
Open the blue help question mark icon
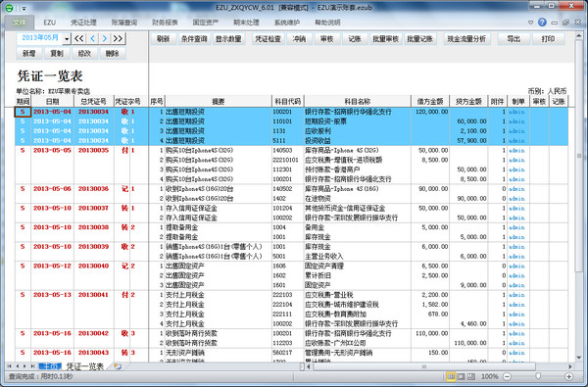[x=542, y=23]
